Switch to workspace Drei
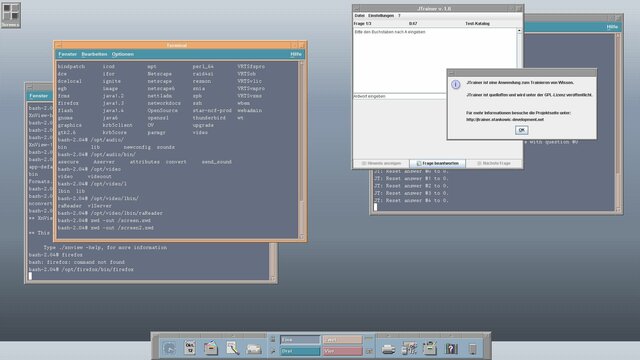 300,351
